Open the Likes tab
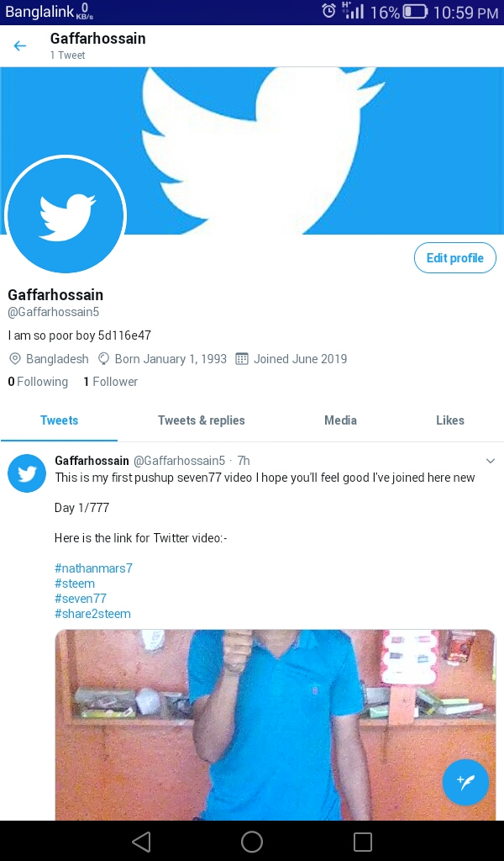Screen dimensions: 504x861 [450, 420]
